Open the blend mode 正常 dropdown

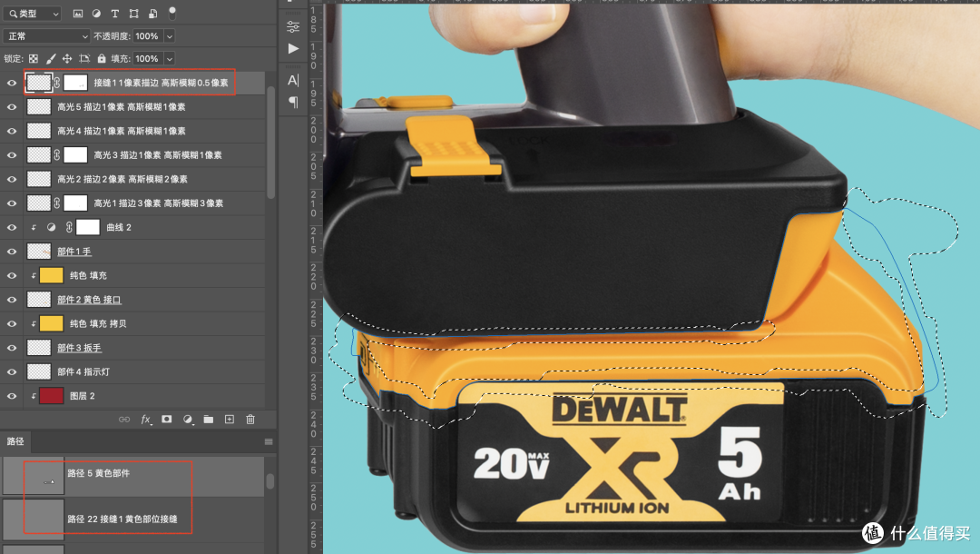click(47, 36)
